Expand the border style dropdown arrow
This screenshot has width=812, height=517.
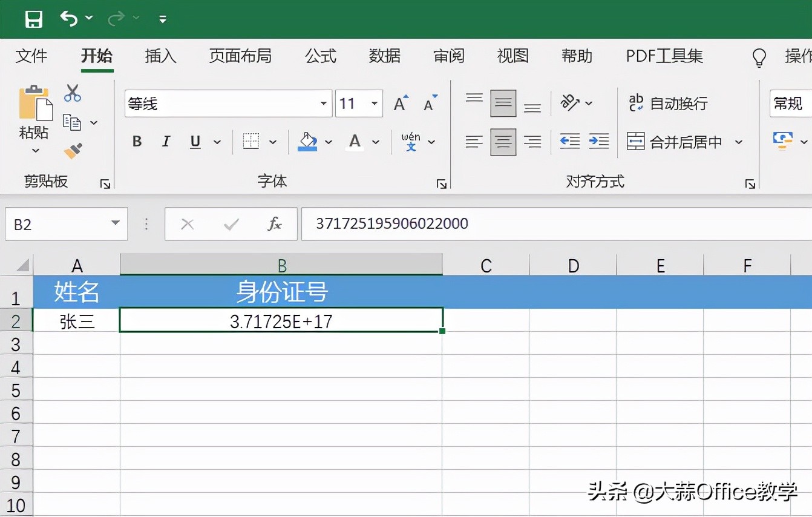(272, 141)
